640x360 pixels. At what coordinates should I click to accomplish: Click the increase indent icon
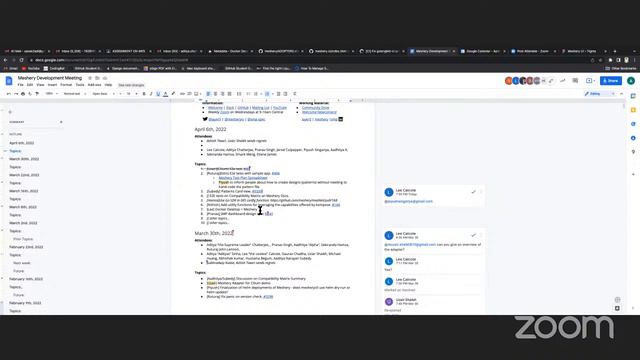pyautogui.click(x=285, y=94)
